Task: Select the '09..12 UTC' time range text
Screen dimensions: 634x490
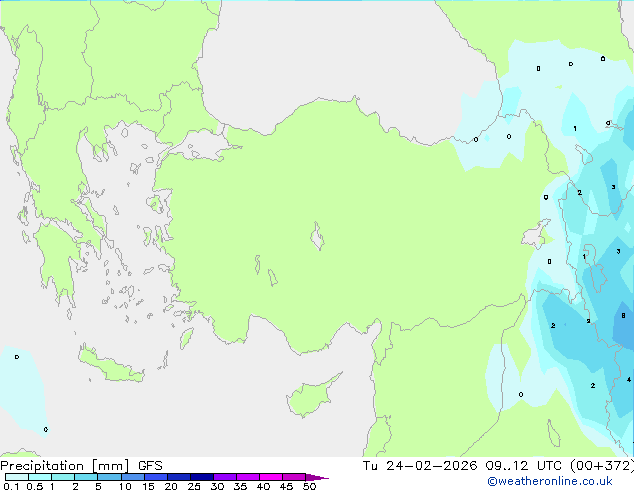Action: [524, 466]
